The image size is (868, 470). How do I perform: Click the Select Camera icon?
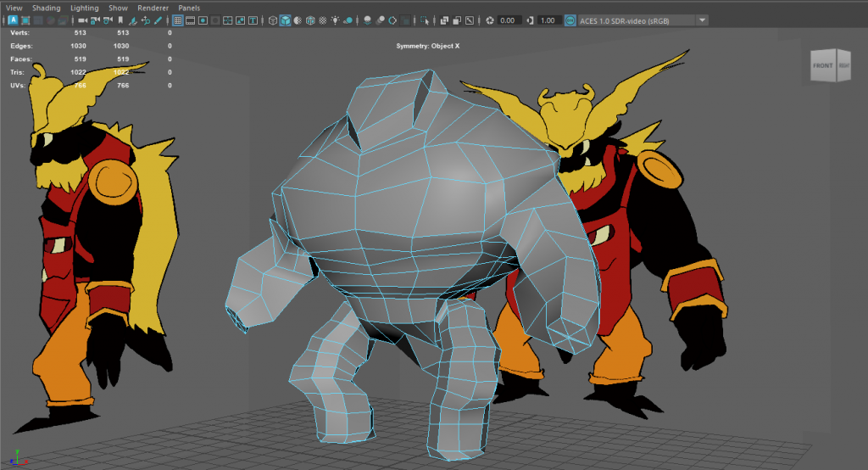tap(82, 20)
